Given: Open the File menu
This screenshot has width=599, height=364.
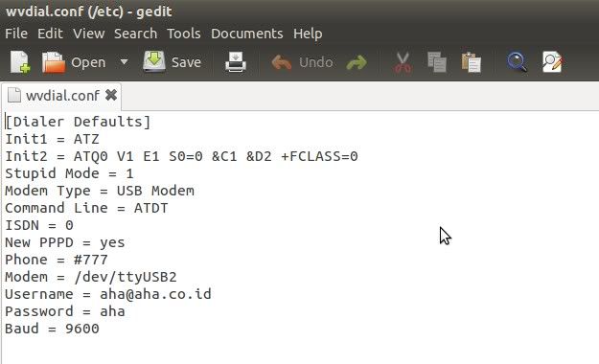Looking at the screenshot, I should point(16,34).
